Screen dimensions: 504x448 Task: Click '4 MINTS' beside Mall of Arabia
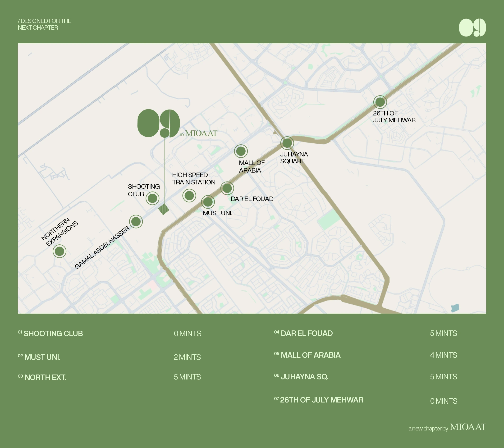(x=444, y=355)
